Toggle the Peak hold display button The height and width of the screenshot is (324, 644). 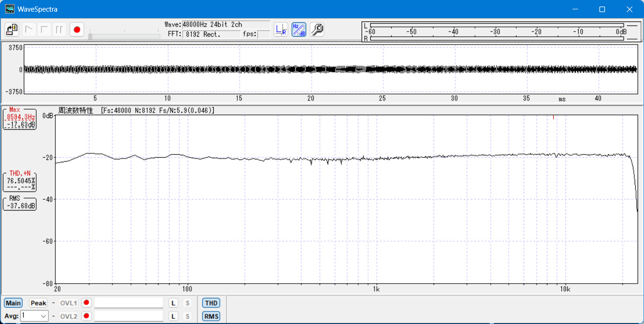[x=38, y=303]
